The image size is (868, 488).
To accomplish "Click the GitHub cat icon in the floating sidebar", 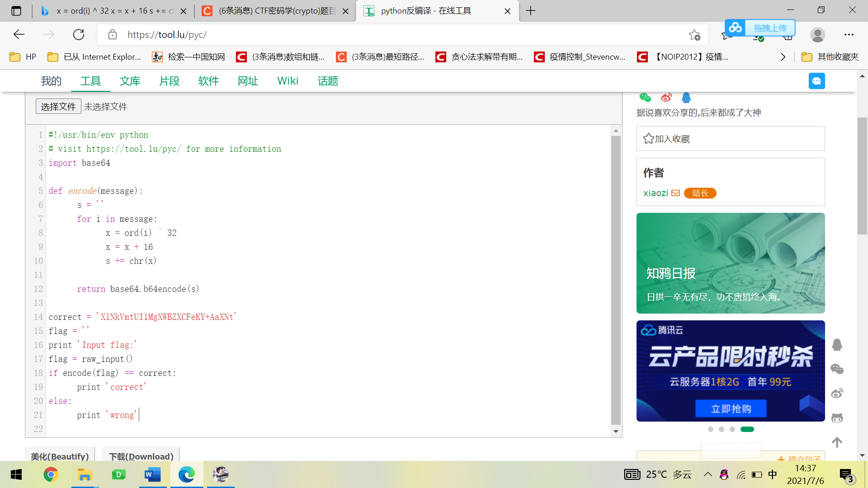I will click(x=837, y=418).
